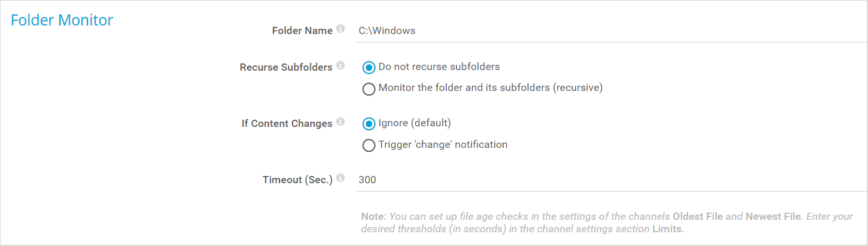Image resolution: width=868 pixels, height=246 pixels.
Task: Click the text 'Monitor the folder and its subfolders (recursive)'
Action: point(490,88)
